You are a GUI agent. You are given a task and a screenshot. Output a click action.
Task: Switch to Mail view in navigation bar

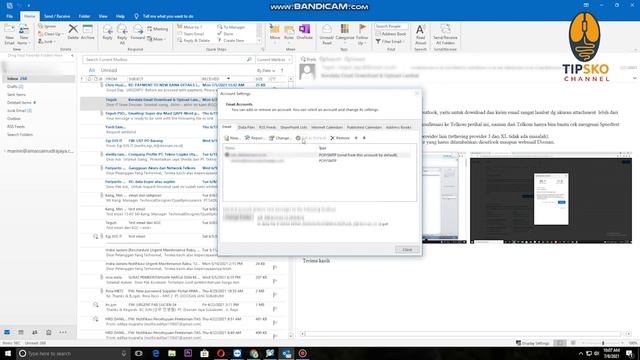point(7,332)
